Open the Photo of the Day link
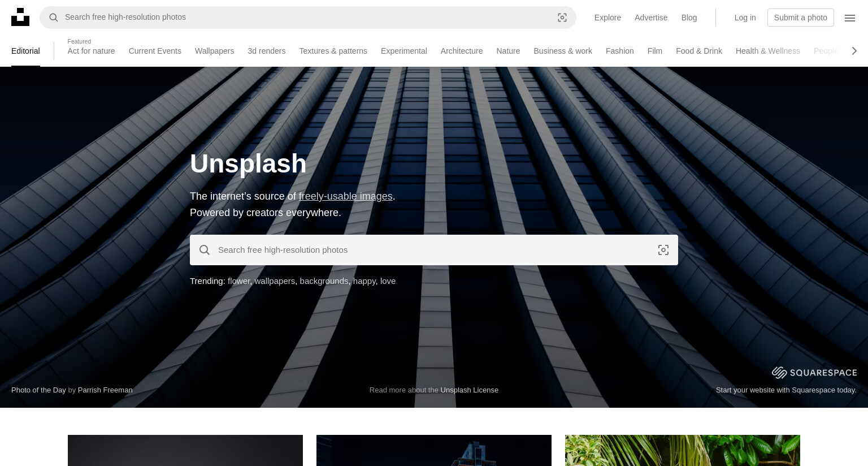 pos(38,390)
